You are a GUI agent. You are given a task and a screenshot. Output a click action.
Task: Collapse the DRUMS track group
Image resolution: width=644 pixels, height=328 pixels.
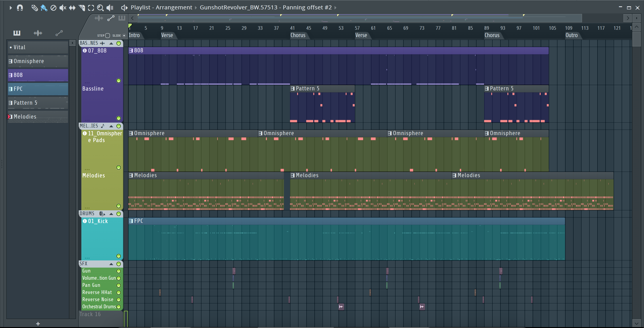pos(111,214)
